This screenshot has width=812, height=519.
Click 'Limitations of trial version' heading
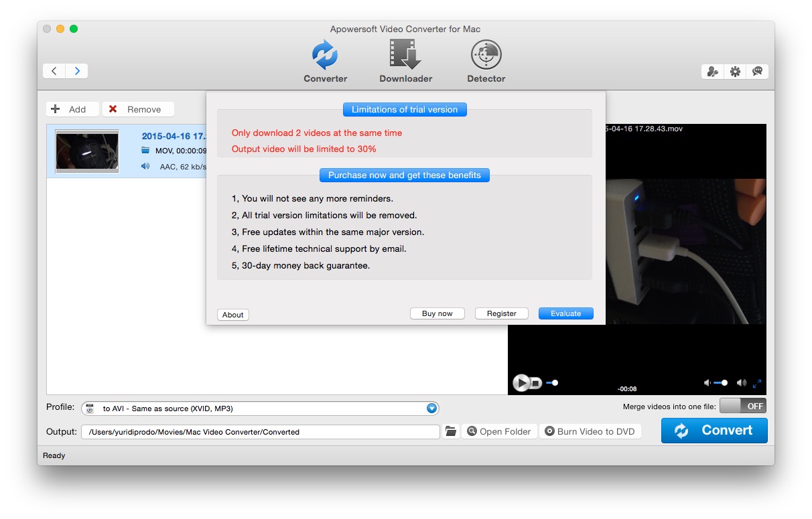[405, 109]
